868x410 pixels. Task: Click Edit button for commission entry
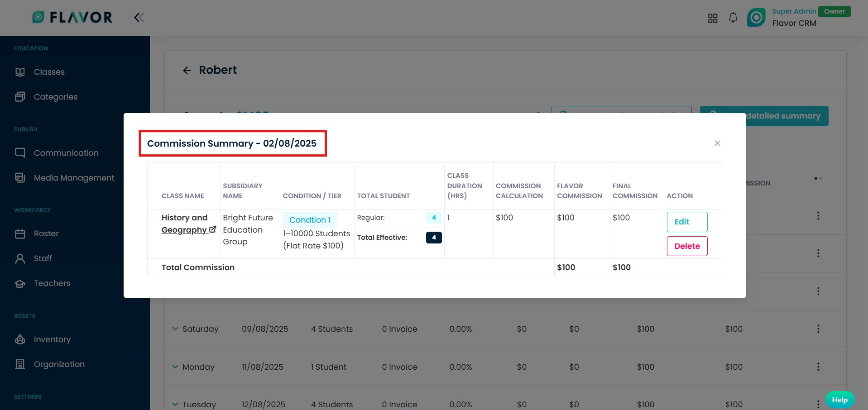click(x=686, y=222)
